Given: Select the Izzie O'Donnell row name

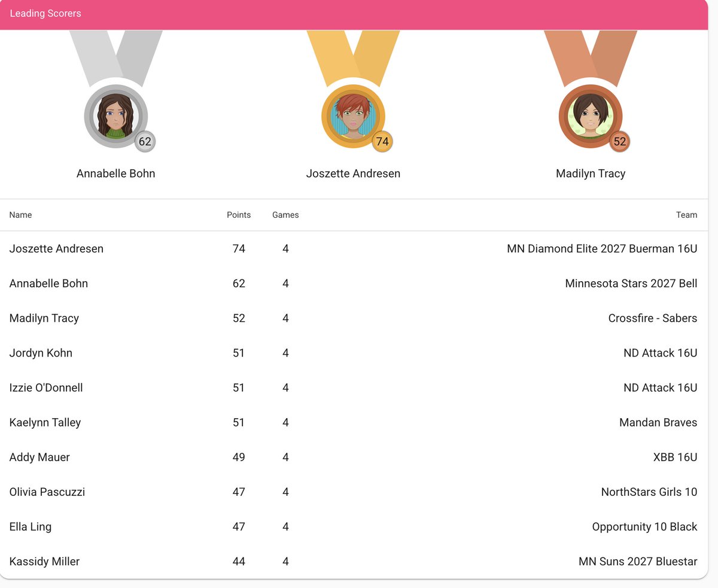Looking at the screenshot, I should (46, 388).
